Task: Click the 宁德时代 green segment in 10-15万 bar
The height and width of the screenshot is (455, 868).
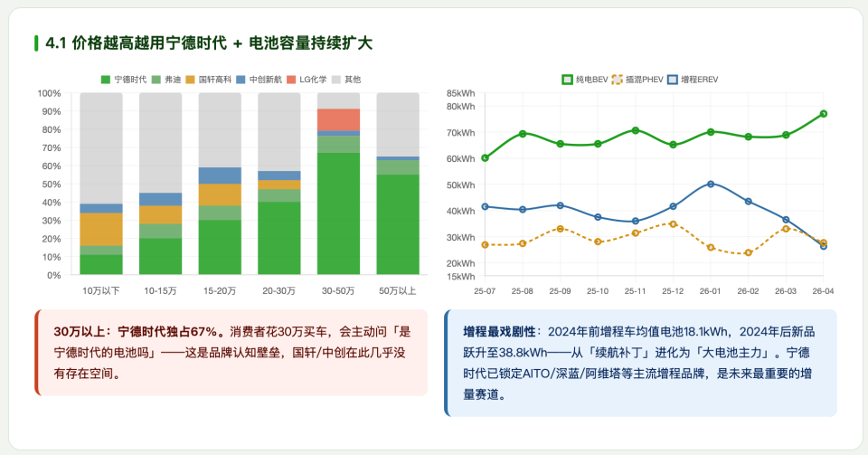Action: click(161, 256)
